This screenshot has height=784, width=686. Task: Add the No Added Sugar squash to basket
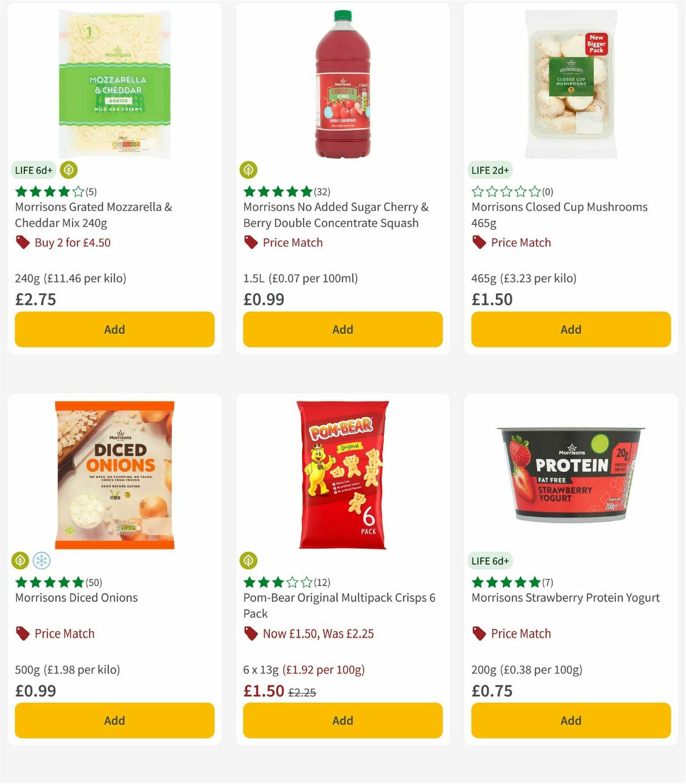[x=342, y=329]
